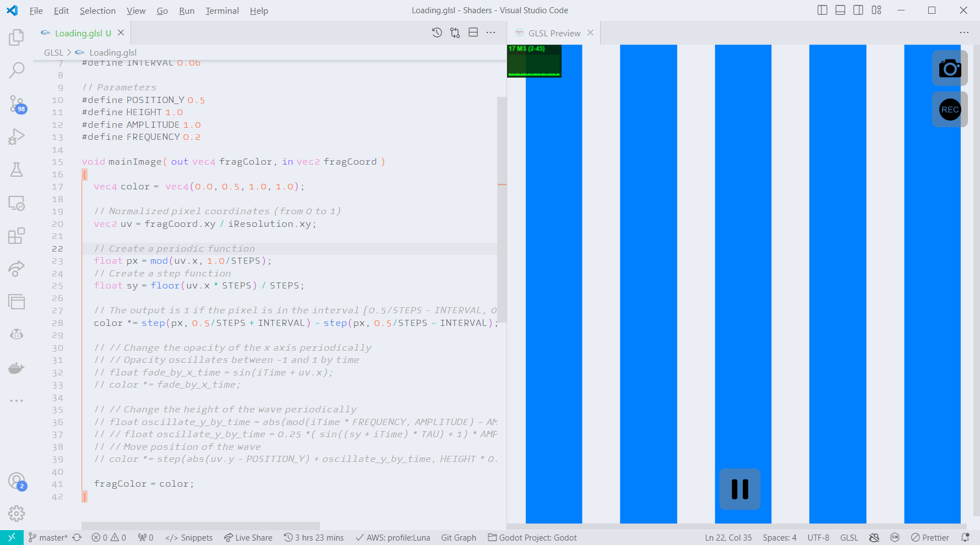Screen dimensions: 980x545
Task: Open file timeline history icon in editor toolbar
Action: click(x=437, y=33)
